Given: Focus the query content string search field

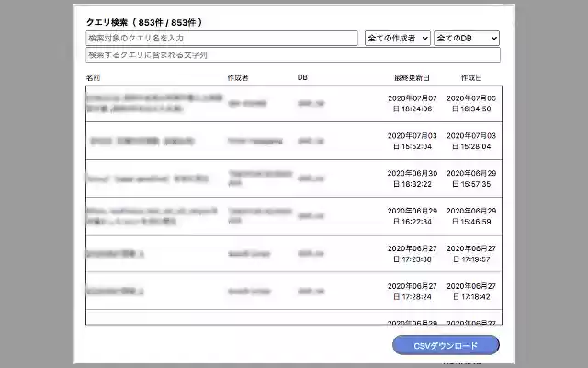Looking at the screenshot, I should (293, 55).
